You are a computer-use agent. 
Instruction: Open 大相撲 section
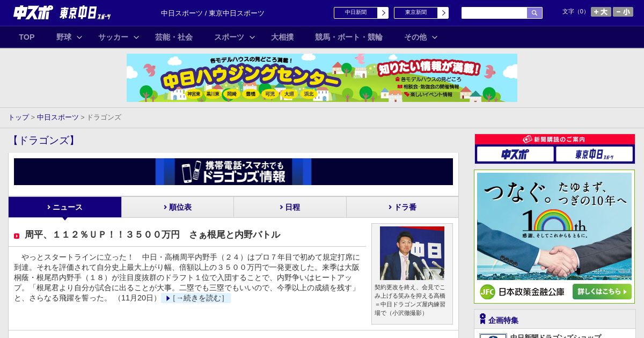tap(282, 37)
